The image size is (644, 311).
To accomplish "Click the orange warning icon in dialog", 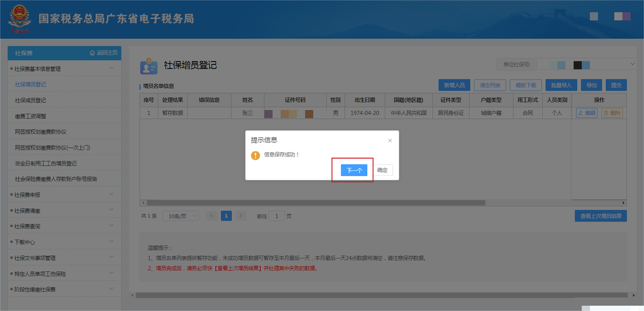I will [255, 155].
